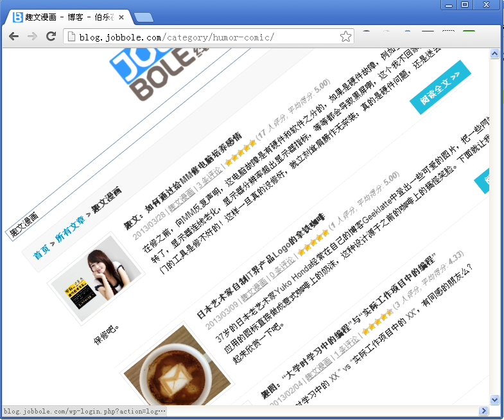The image size is (504, 420).
Task: Click star rating of the 1 人评分 post
Action: [x=313, y=243]
